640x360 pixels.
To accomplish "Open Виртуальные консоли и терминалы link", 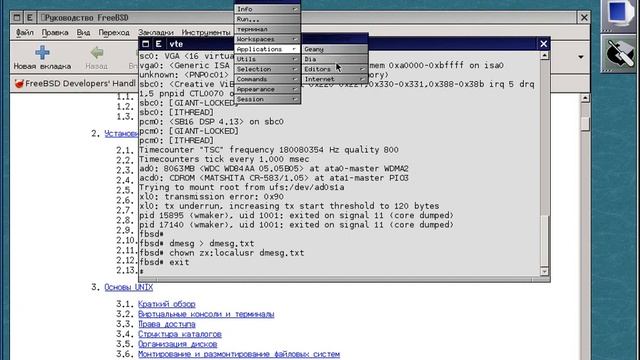I will click(x=206, y=314).
